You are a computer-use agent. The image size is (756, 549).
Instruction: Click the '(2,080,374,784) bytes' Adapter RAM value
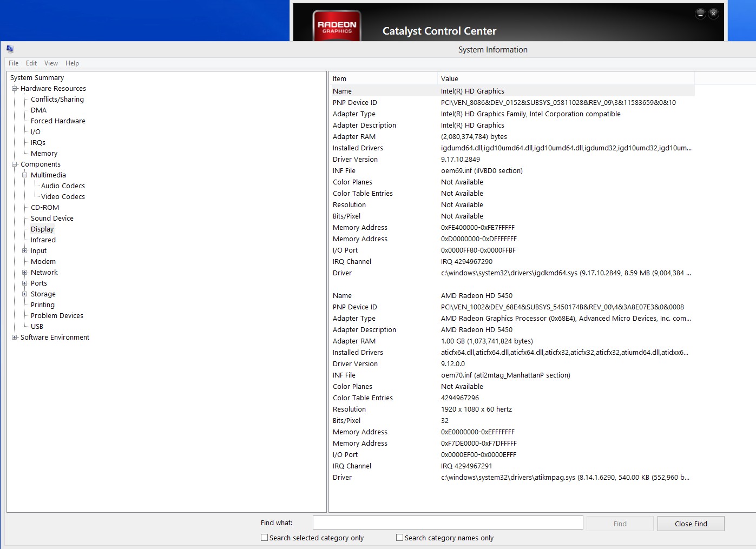tap(474, 136)
